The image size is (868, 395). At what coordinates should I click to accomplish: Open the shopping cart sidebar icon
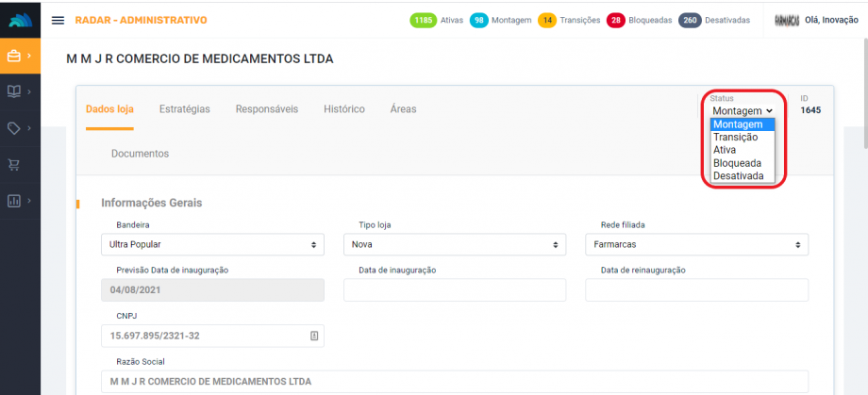(x=14, y=164)
